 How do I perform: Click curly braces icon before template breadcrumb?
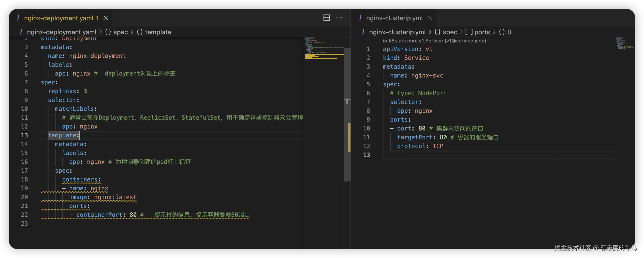(140, 32)
